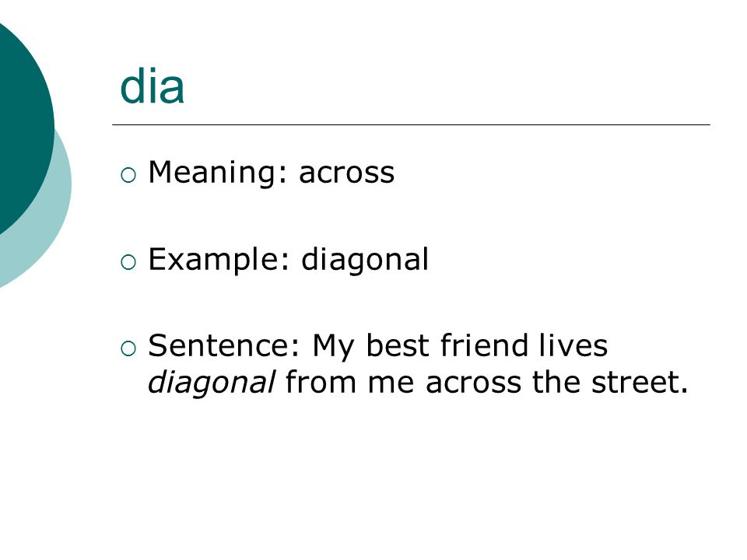Screen dimensions: 747x560
Task: Click the word "lives" in the sentence
Action: point(573,345)
